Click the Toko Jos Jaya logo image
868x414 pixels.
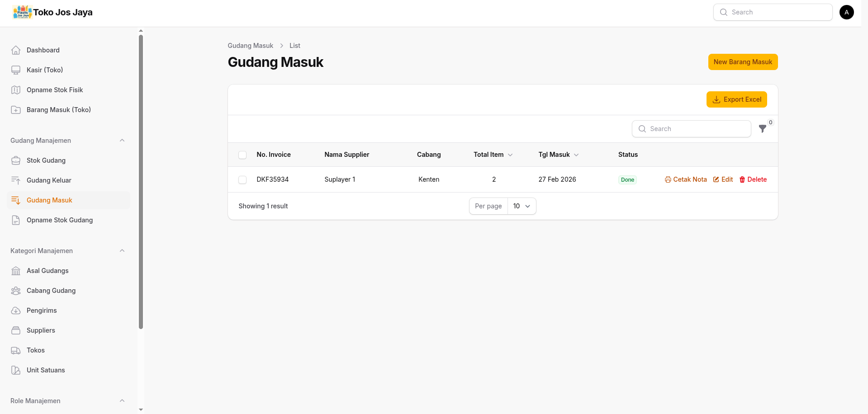coord(22,12)
